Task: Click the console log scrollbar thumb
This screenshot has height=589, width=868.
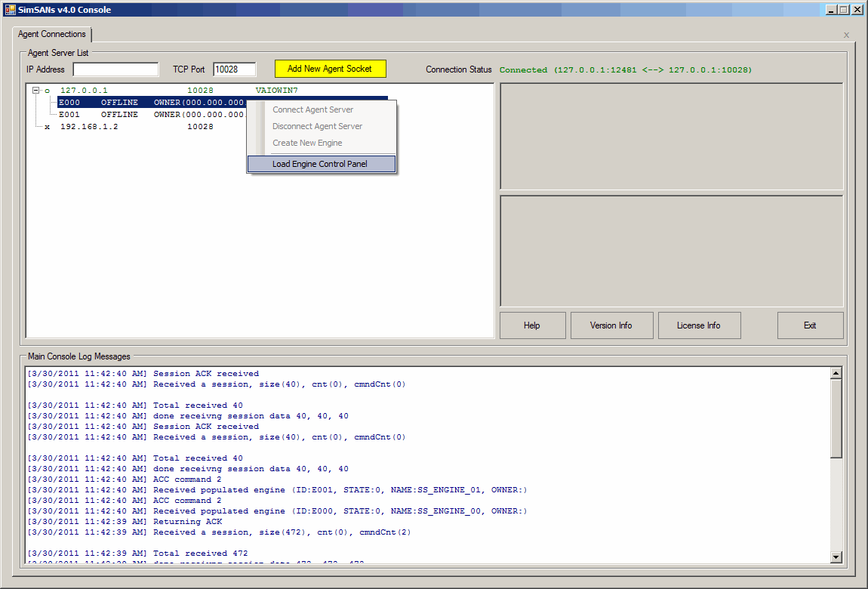Action: [x=836, y=418]
